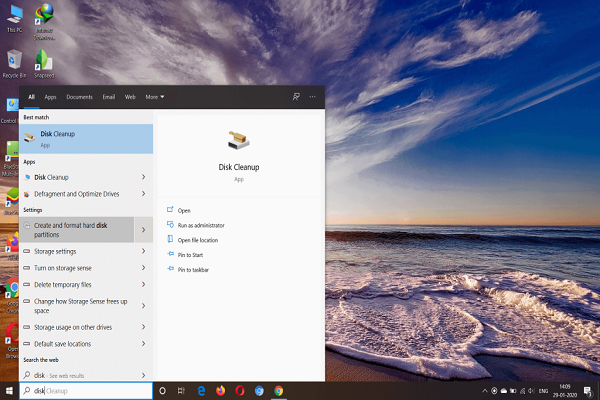Screen dimensions: 600x400
Task: Open search options three-dots menu
Action: click(x=312, y=97)
